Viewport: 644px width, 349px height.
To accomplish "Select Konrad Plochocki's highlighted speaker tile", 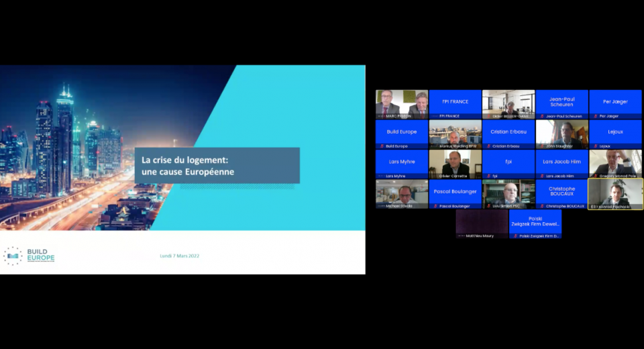I will (x=615, y=194).
